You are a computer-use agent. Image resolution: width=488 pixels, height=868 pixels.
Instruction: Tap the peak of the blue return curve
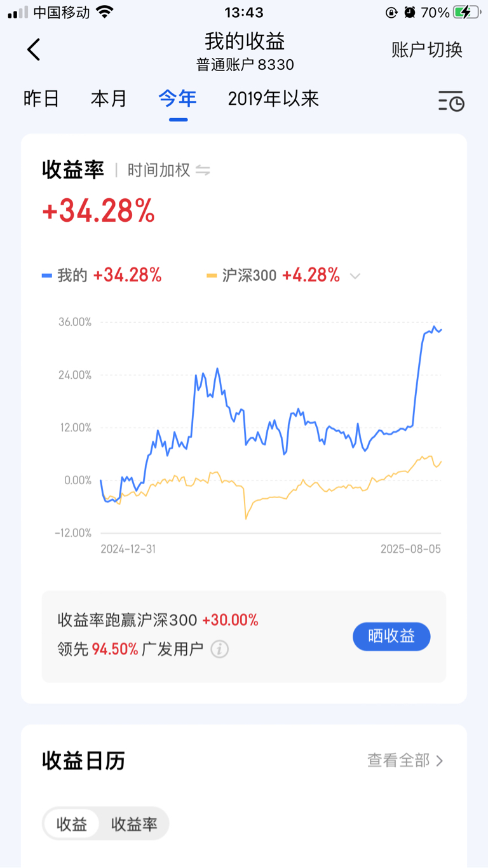[435, 327]
